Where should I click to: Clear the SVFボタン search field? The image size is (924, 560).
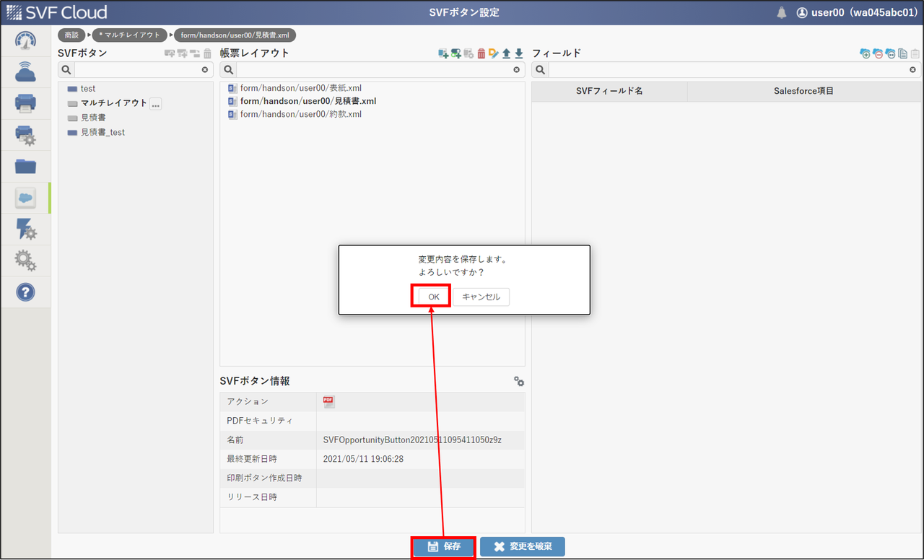click(204, 70)
